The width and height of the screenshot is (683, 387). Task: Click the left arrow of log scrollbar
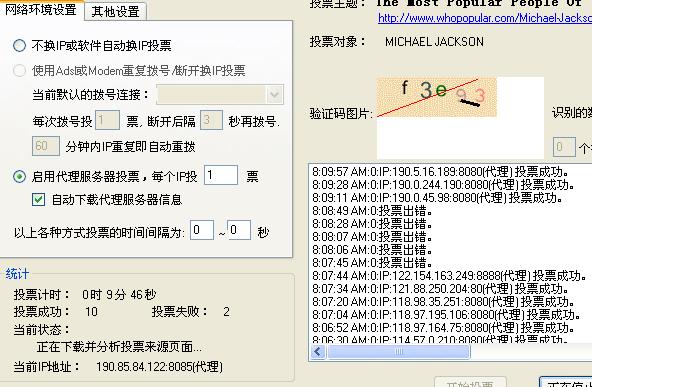pyautogui.click(x=318, y=352)
